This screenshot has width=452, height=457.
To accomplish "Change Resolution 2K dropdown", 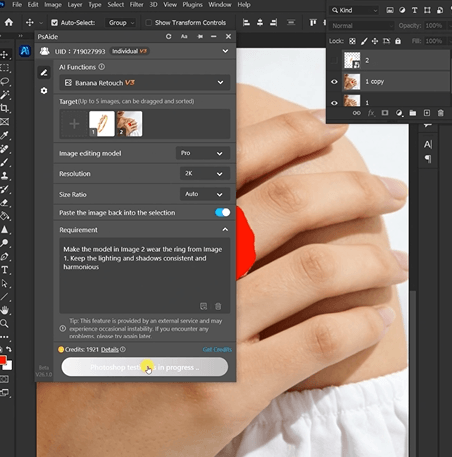I will point(205,174).
